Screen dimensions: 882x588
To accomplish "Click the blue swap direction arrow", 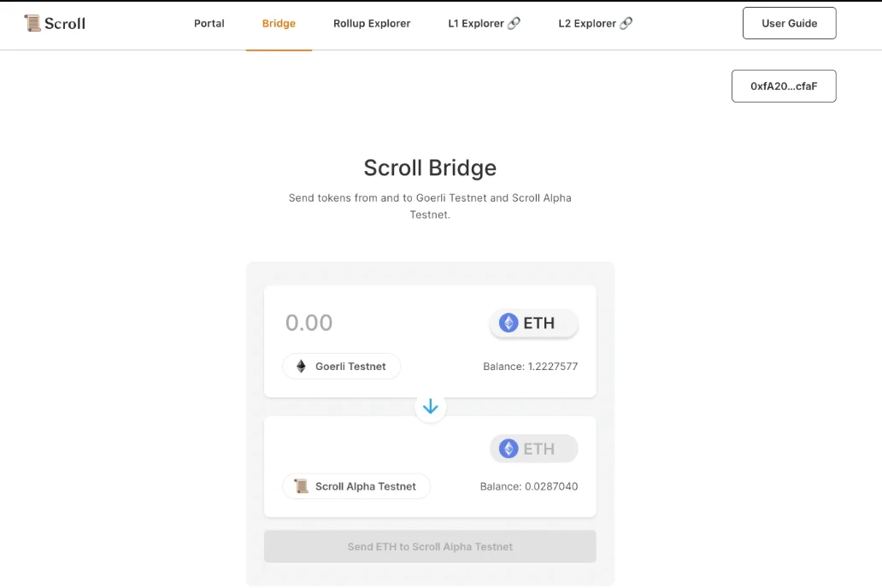I will pyautogui.click(x=430, y=407).
